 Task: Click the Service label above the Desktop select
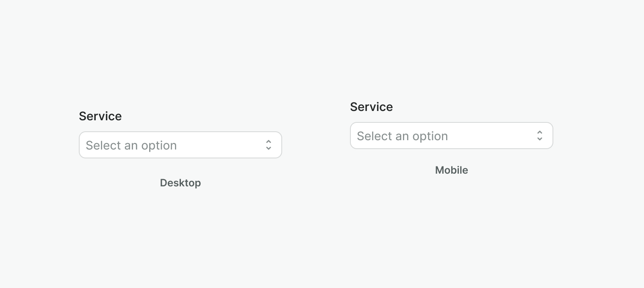pos(100,116)
